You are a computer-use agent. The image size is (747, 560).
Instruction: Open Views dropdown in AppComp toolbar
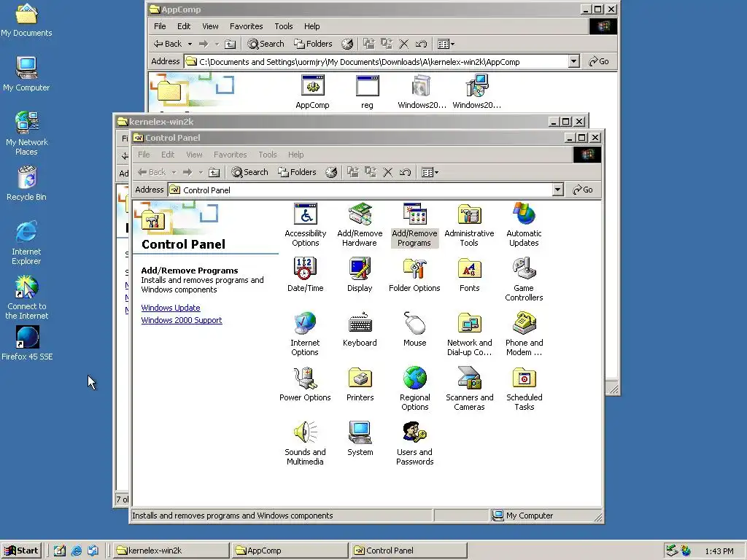(x=446, y=44)
